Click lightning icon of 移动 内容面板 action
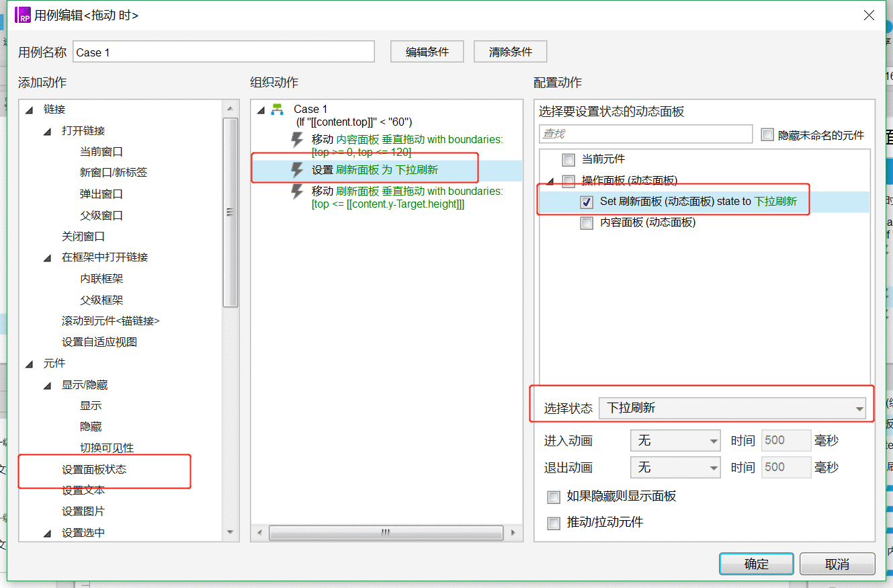This screenshot has height=588, width=893. tap(297, 140)
